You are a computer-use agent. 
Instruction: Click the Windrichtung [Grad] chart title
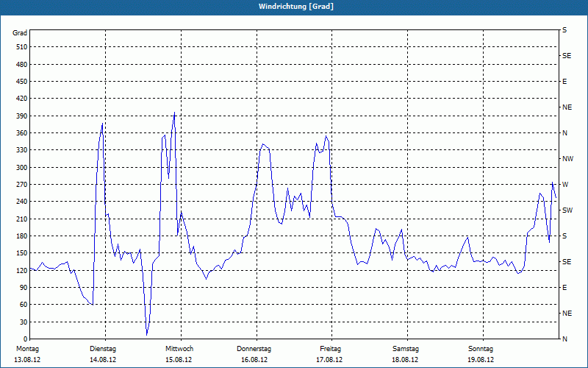click(296, 7)
